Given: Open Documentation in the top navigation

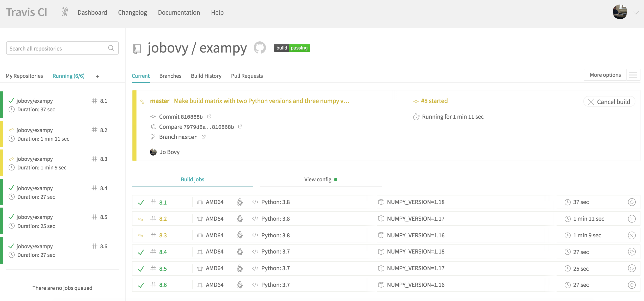Looking at the screenshot, I should pyautogui.click(x=179, y=12).
